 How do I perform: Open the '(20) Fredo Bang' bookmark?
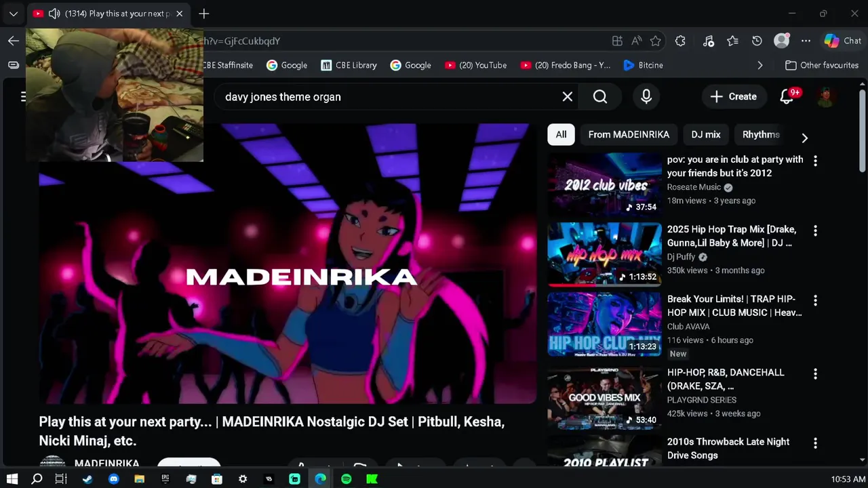[566, 65]
